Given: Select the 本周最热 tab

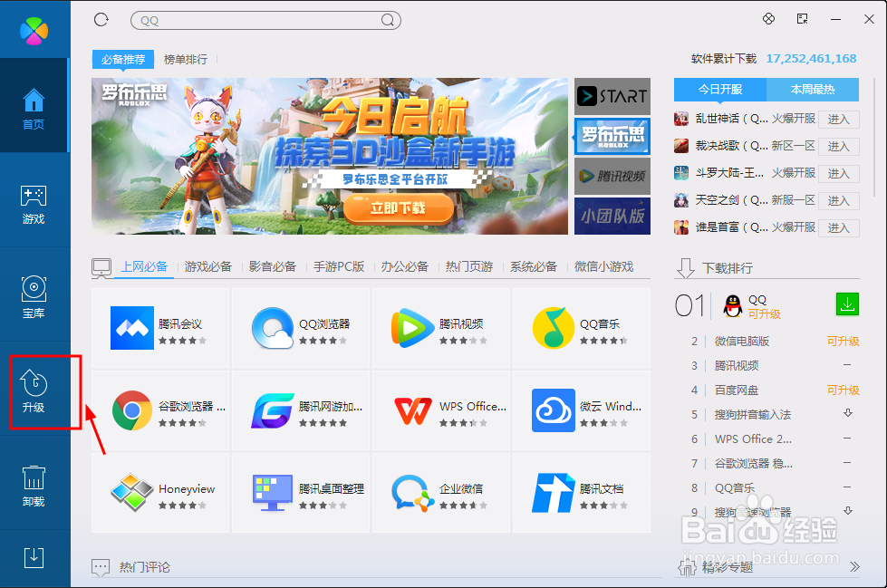Looking at the screenshot, I should (x=813, y=90).
